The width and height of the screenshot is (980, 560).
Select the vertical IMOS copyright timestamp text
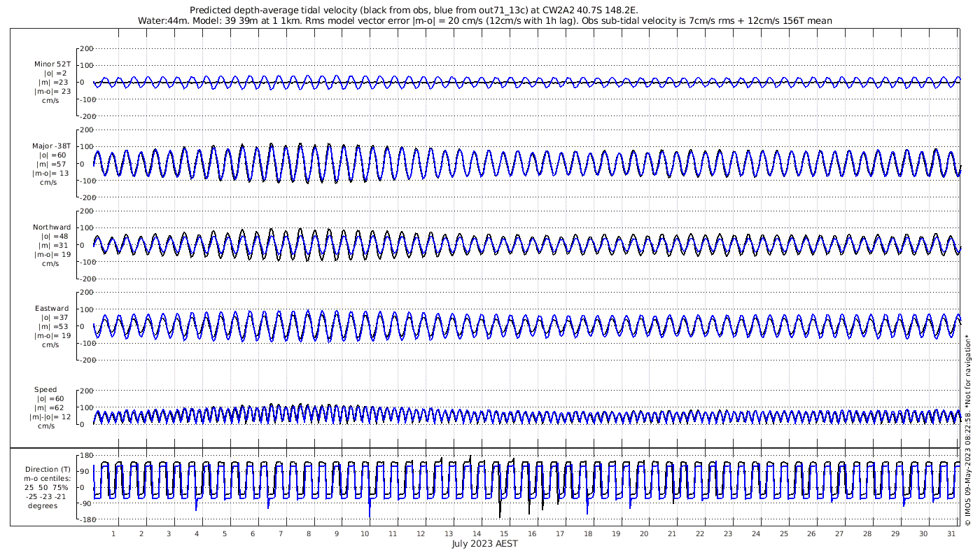pos(968,430)
